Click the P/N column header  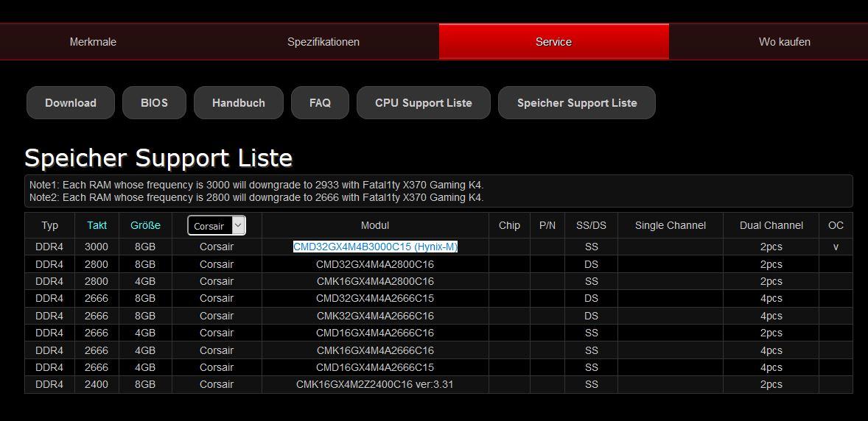click(x=547, y=225)
